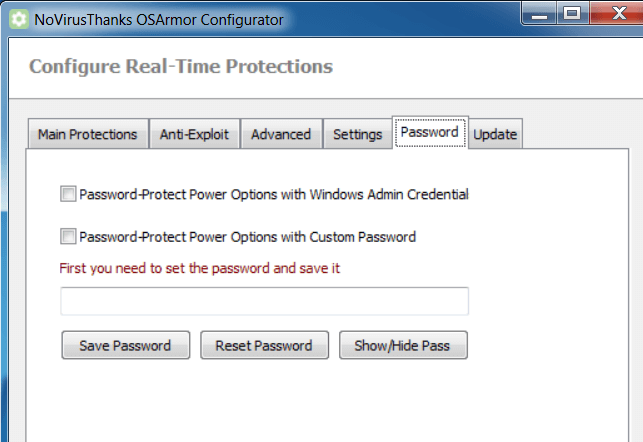Image resolution: width=643 pixels, height=442 pixels.
Task: Open the Update tab
Action: pyautogui.click(x=495, y=134)
